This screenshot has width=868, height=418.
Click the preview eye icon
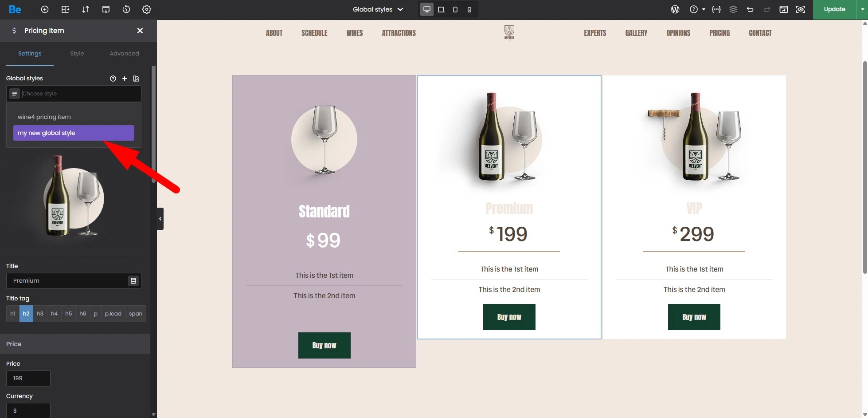(801, 9)
